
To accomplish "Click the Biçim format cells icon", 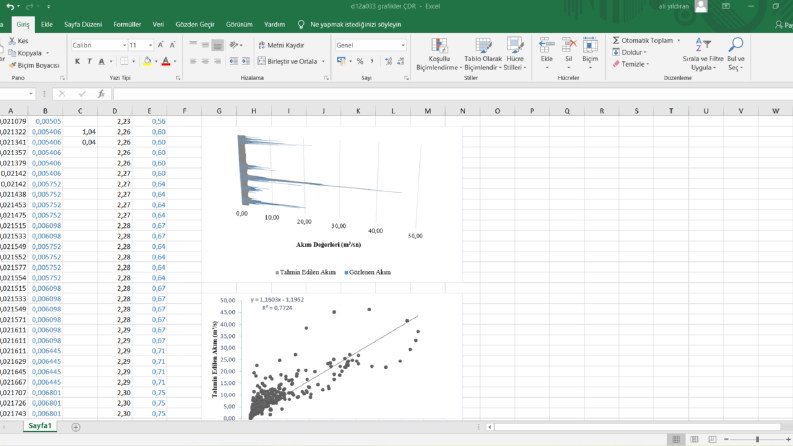I will [x=590, y=46].
